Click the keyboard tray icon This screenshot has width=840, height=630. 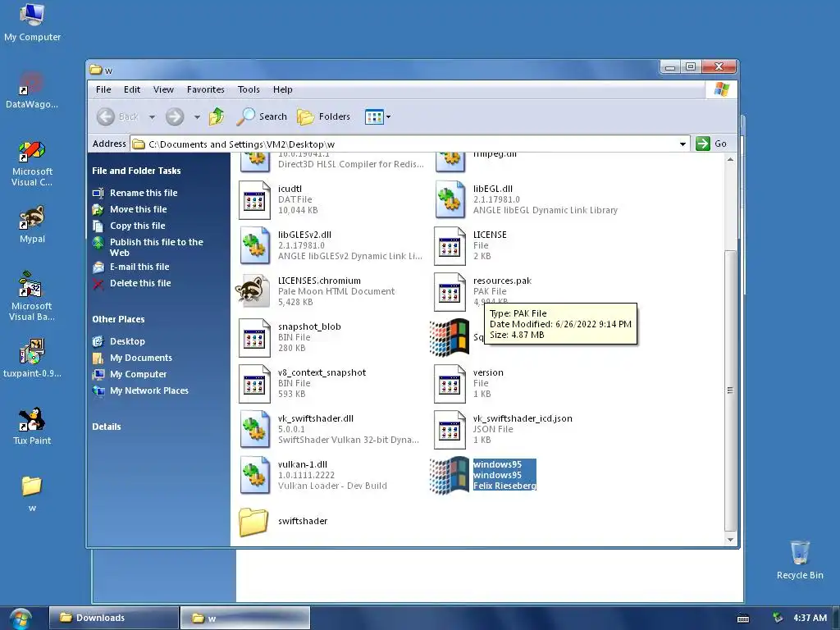(743, 619)
